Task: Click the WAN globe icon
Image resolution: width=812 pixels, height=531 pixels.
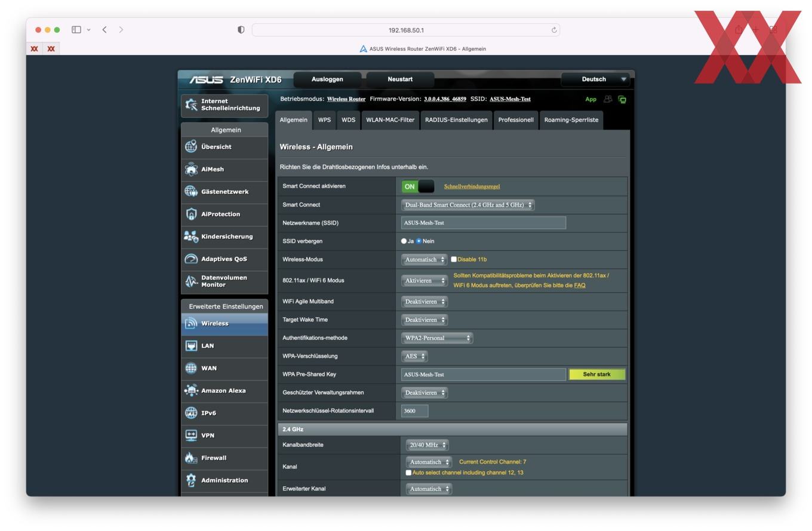Action: 191,368
